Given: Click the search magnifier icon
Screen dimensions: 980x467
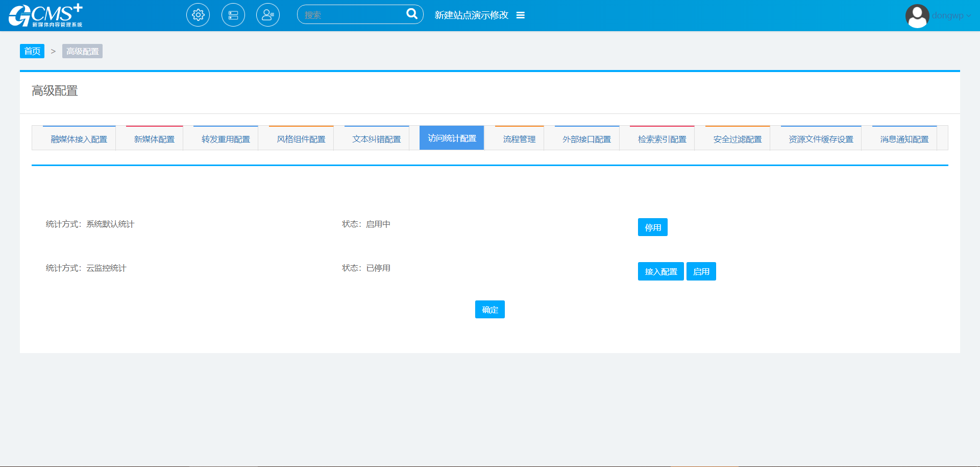Looking at the screenshot, I should pos(411,14).
